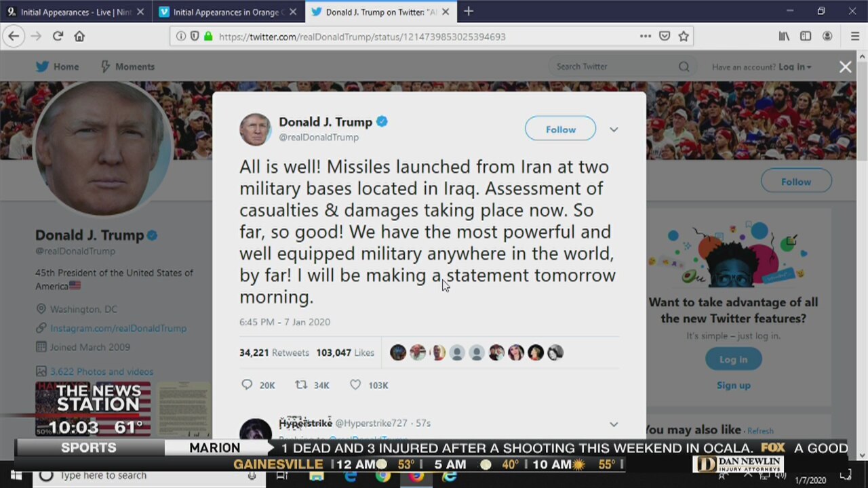868x488 pixels.
Task: Open a new browser tab with plus
Action: (x=469, y=12)
